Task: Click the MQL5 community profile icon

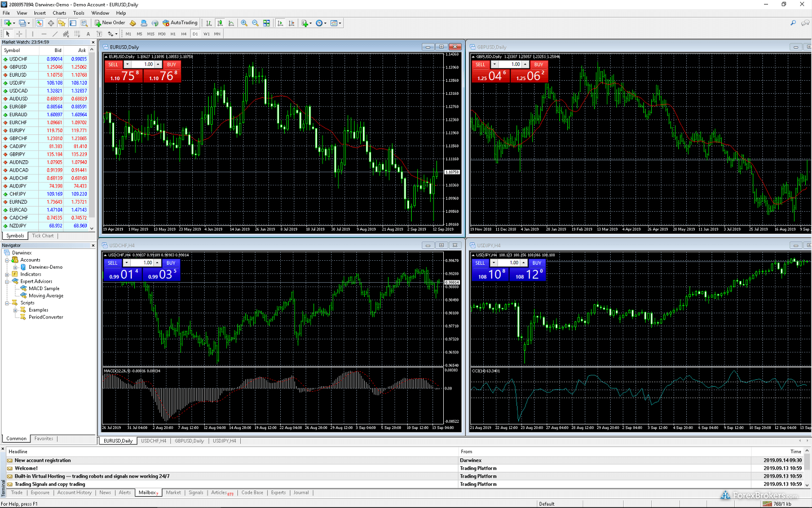Action: pyautogui.click(x=144, y=23)
